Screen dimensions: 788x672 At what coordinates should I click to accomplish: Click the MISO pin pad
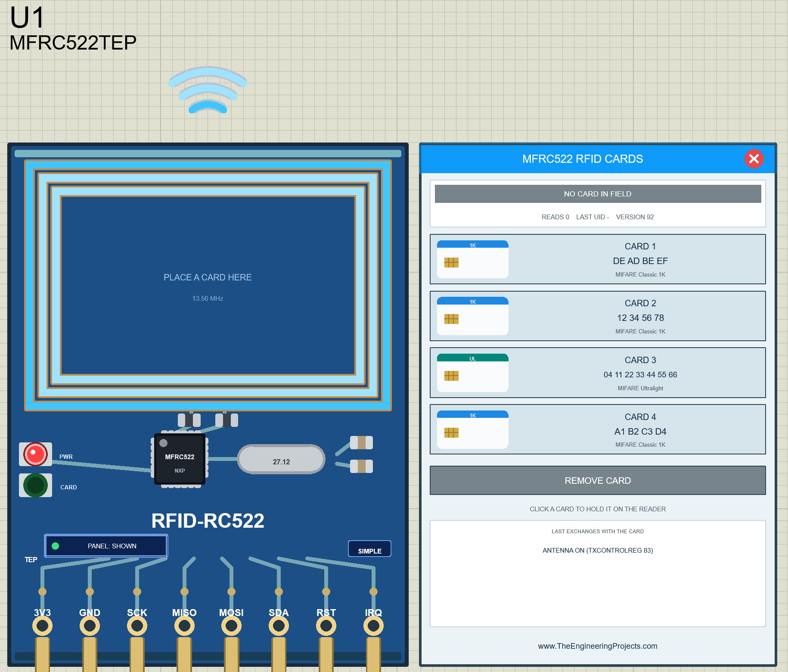click(184, 625)
